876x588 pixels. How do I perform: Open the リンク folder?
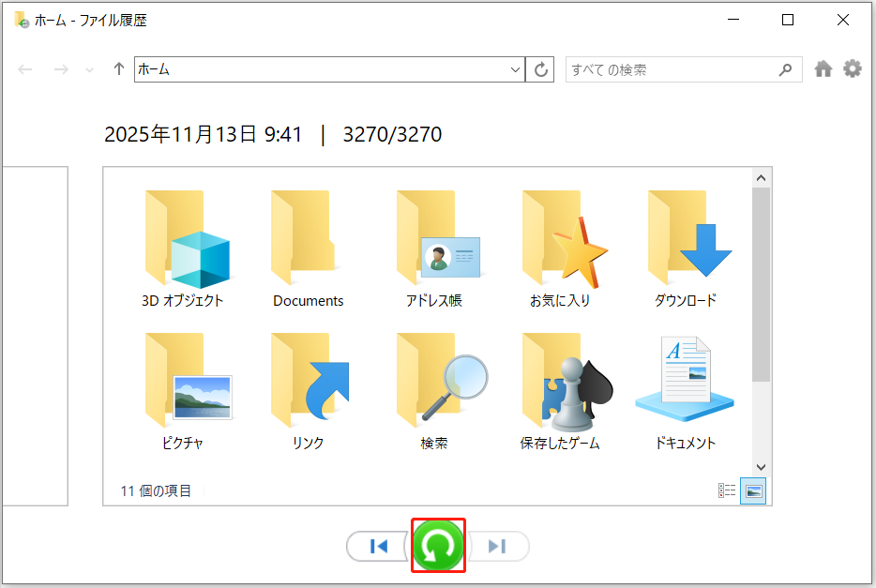[307, 392]
